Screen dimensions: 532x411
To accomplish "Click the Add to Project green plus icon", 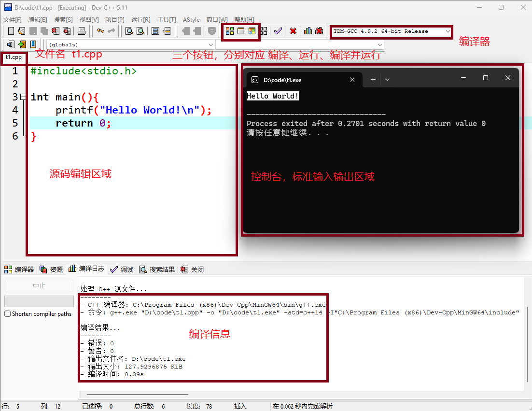I will [22, 44].
